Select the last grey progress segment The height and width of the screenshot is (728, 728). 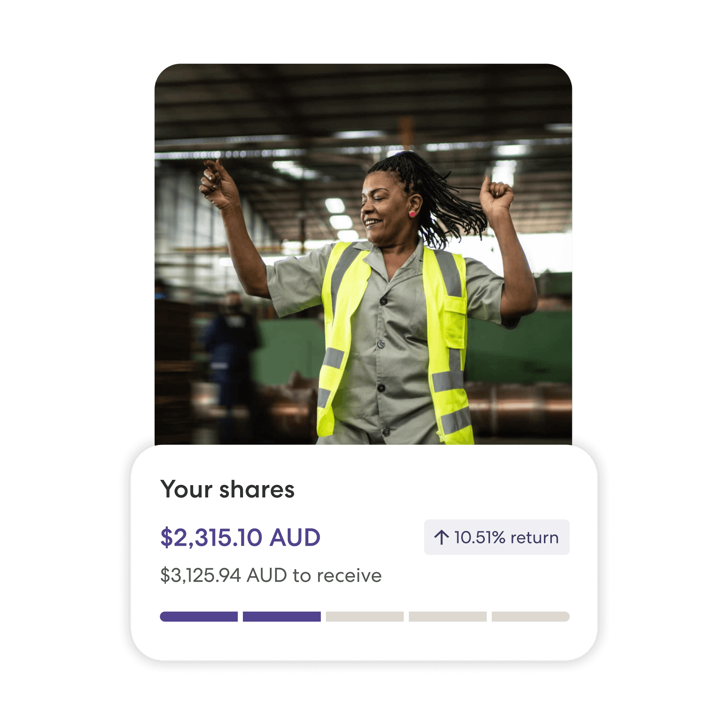click(531, 617)
